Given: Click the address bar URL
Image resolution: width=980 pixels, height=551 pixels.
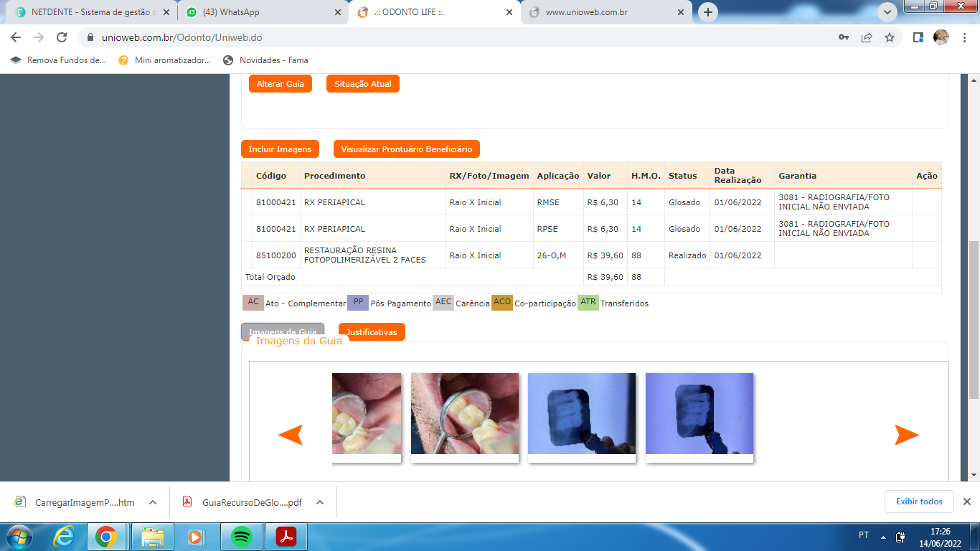Looking at the screenshot, I should tap(182, 37).
